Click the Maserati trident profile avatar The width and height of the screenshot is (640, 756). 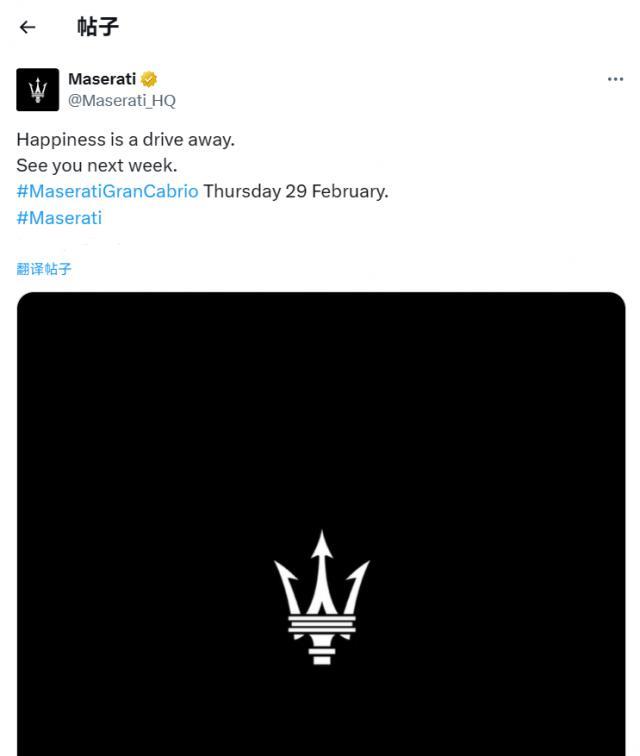tap(38, 90)
